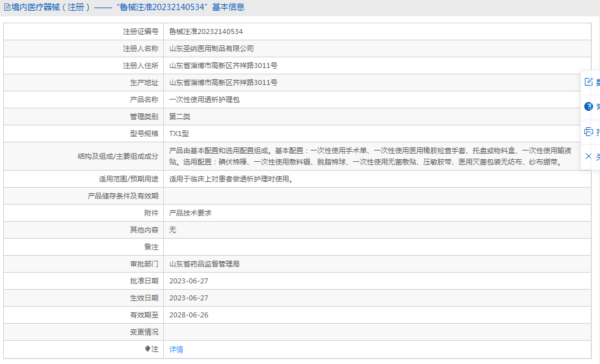Click the 型号规格 label

coord(144,134)
